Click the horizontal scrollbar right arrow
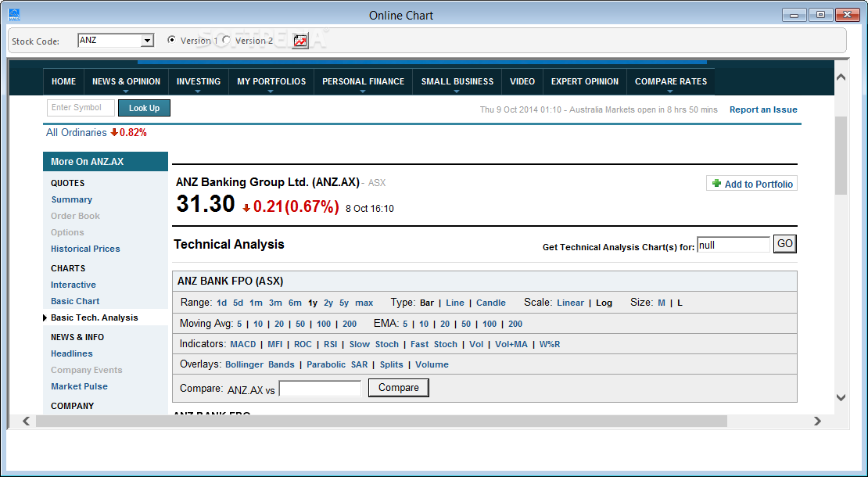This screenshot has height=477, width=868. (818, 421)
